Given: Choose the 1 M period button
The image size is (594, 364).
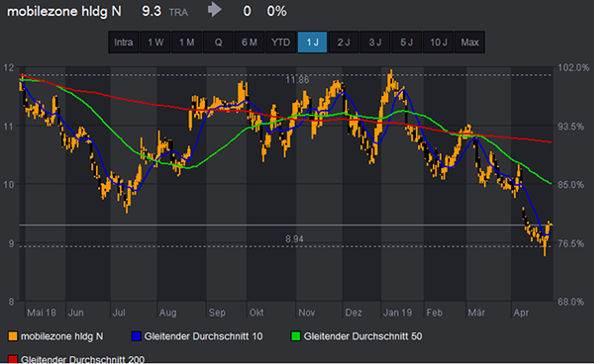Looking at the screenshot, I should (187, 42).
